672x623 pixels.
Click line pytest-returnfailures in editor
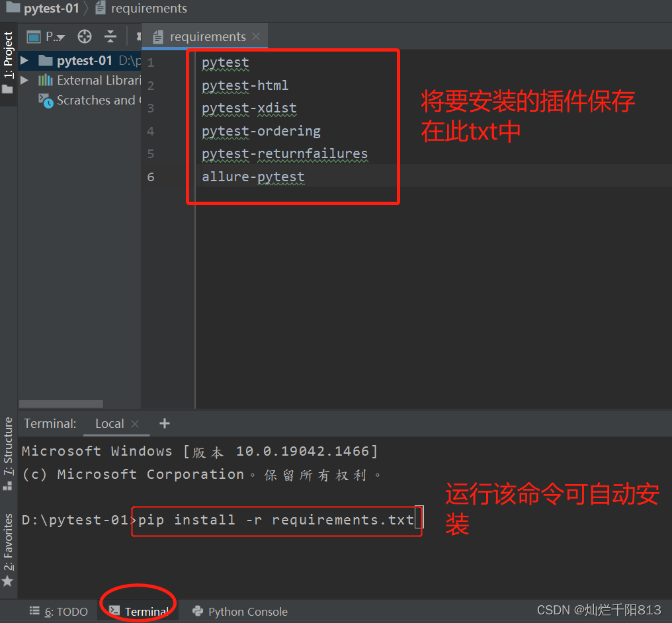(x=285, y=154)
